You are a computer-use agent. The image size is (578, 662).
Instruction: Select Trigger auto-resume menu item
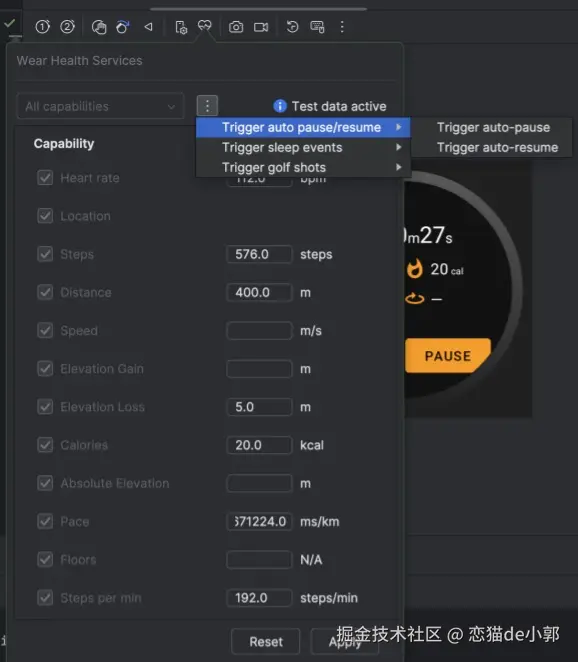497,147
